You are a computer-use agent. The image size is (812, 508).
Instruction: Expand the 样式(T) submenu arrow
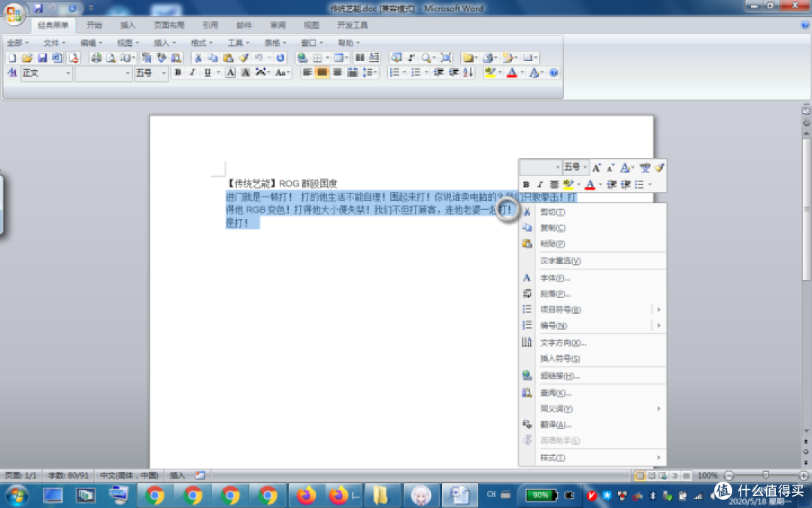pyautogui.click(x=658, y=458)
